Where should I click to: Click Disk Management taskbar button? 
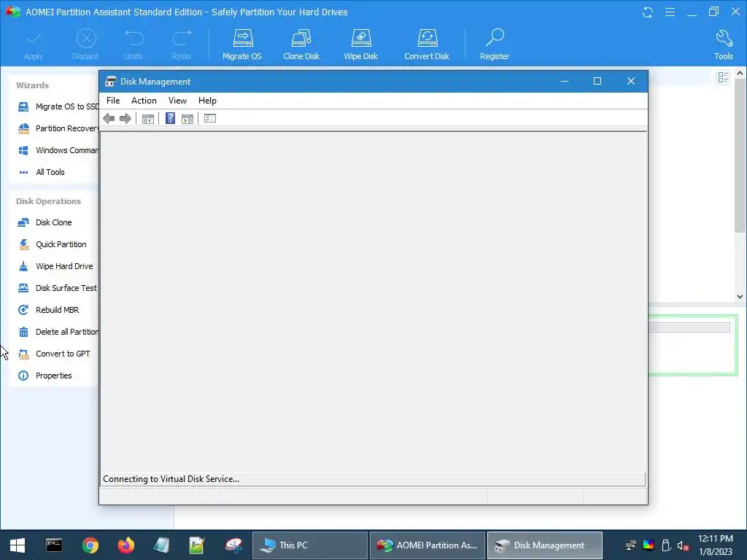[x=544, y=545]
